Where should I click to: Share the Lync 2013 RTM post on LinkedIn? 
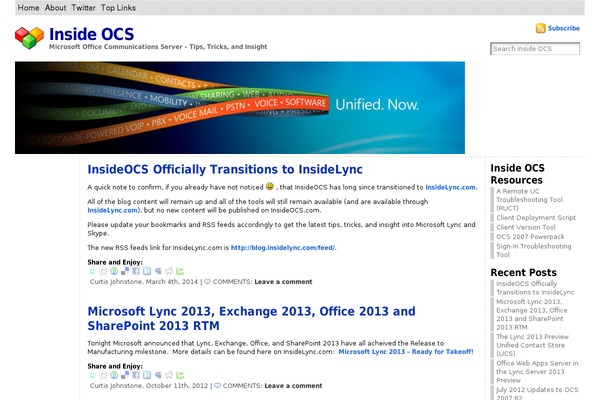[x=147, y=375]
